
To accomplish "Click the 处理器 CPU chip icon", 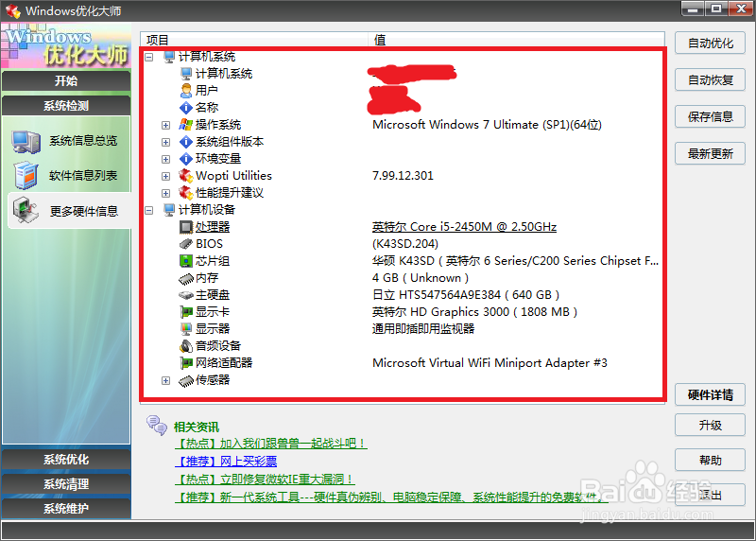I will (186, 227).
